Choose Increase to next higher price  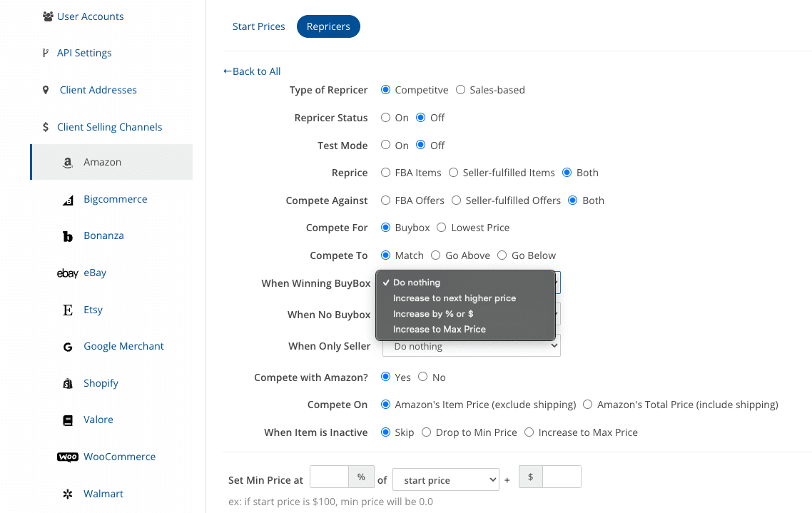click(x=465, y=298)
